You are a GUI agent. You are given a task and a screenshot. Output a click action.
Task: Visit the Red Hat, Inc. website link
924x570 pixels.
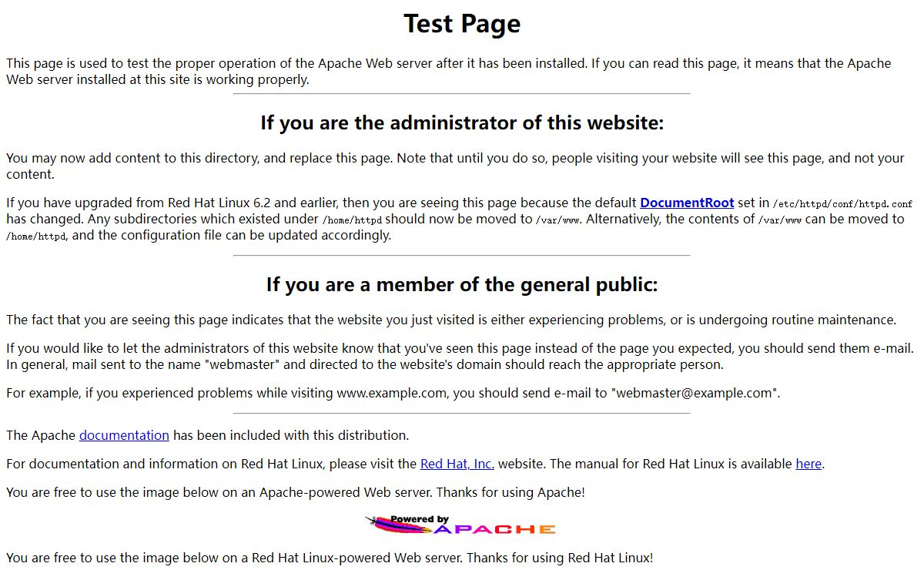coord(457,464)
